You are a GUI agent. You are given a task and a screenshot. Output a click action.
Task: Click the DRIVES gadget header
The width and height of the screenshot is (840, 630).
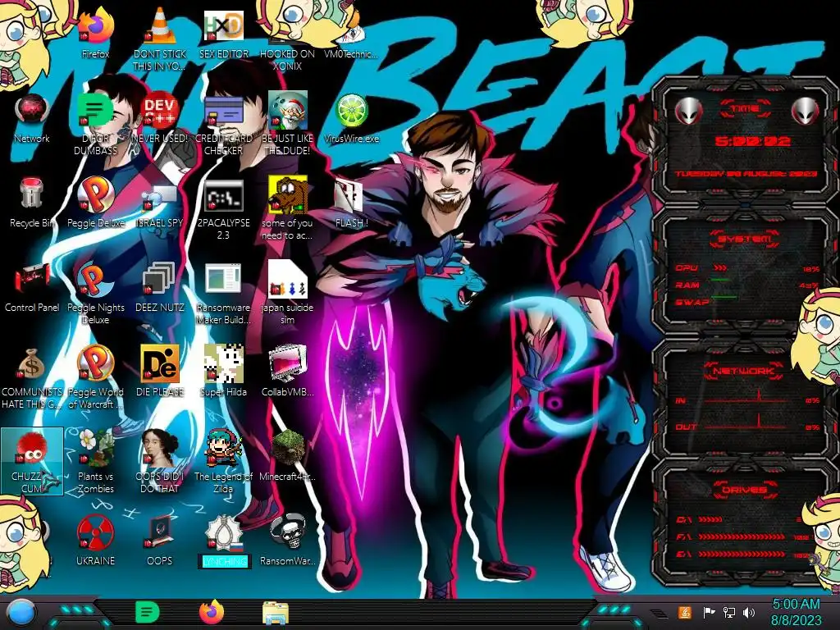pyautogui.click(x=744, y=490)
